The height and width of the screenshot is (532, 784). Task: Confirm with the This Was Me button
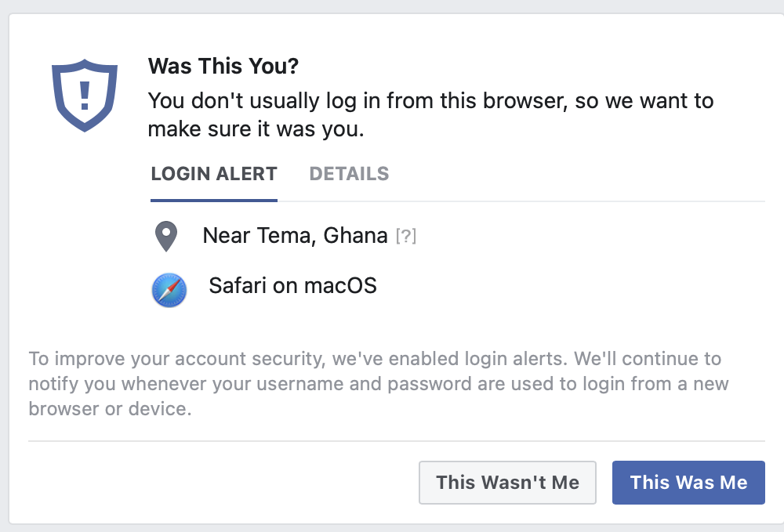pos(688,482)
